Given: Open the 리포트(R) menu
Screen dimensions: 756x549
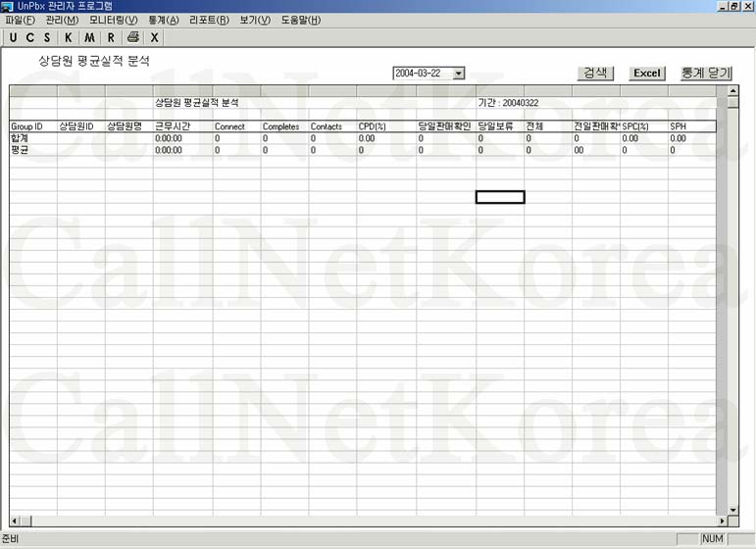Looking at the screenshot, I should point(208,21).
